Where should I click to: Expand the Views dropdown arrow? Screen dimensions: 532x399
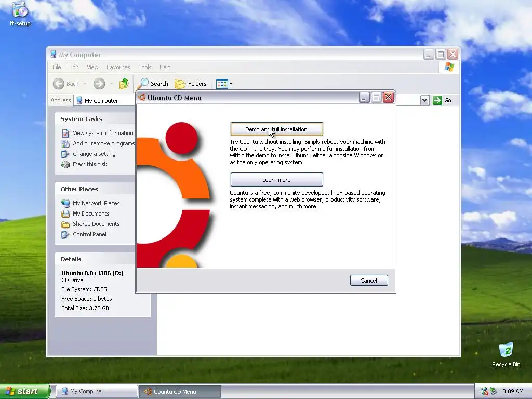231,84
